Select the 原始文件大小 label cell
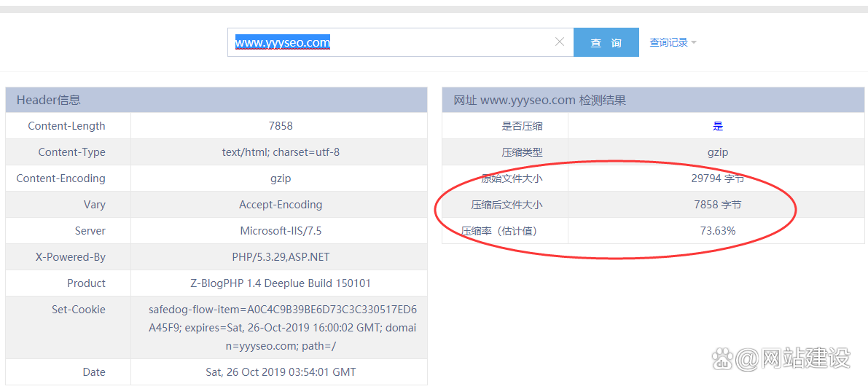 505,178
